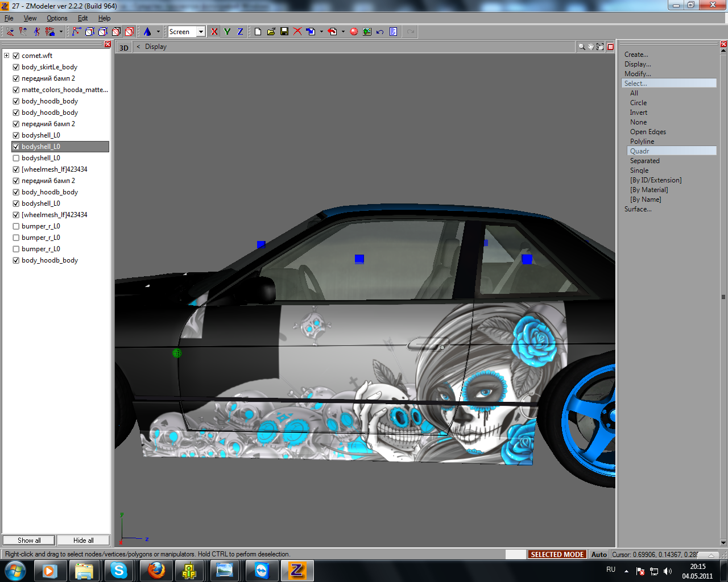Image resolution: width=728 pixels, height=582 pixels.
Task: Click the Save floppy disk icon
Action: [x=284, y=32]
